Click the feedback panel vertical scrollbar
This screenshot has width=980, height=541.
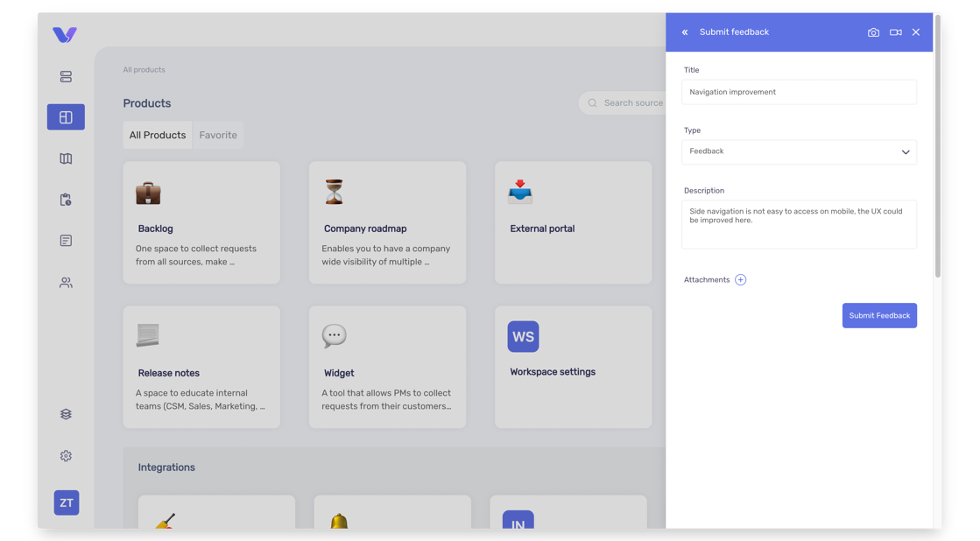937,146
